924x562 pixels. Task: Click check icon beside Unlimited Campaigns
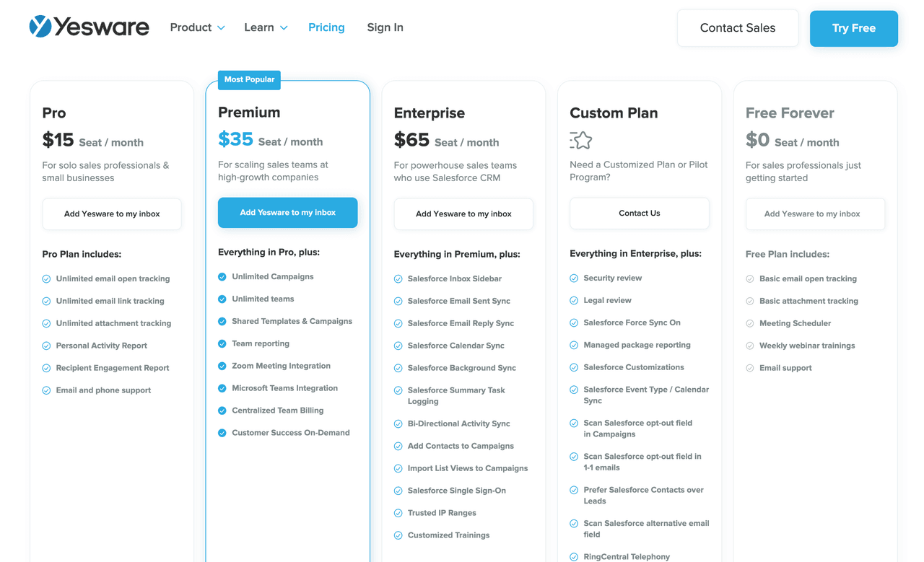222,277
